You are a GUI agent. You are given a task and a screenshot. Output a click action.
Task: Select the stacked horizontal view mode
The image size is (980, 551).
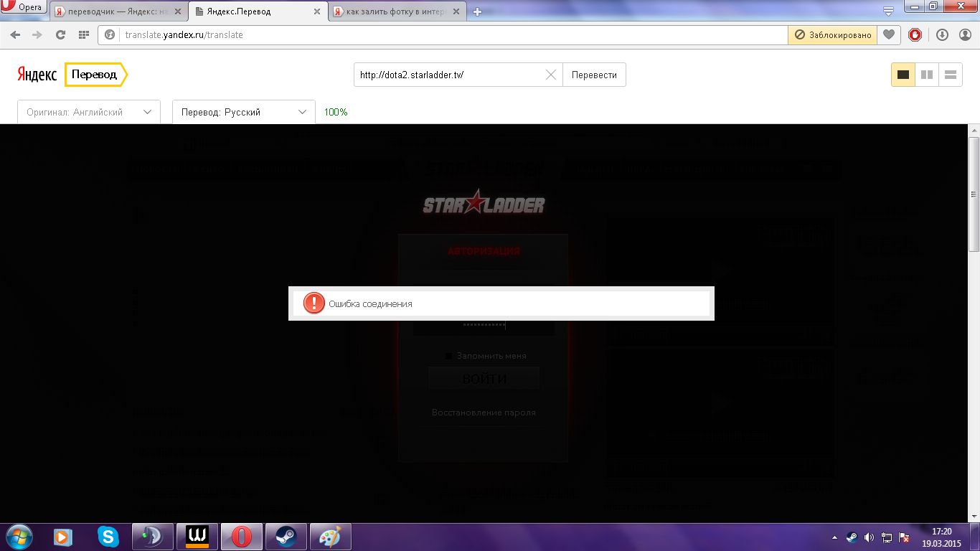point(951,75)
